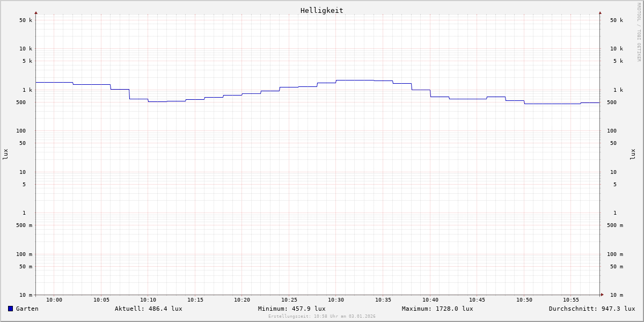The image size is (644, 322).
Task: Click the Helligkeit chart title
Action: [x=321, y=10]
